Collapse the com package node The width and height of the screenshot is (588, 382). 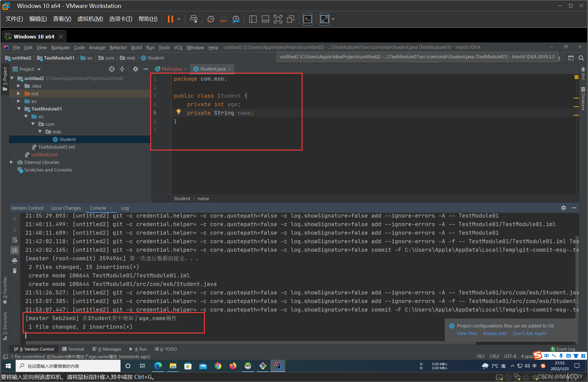pos(33,124)
